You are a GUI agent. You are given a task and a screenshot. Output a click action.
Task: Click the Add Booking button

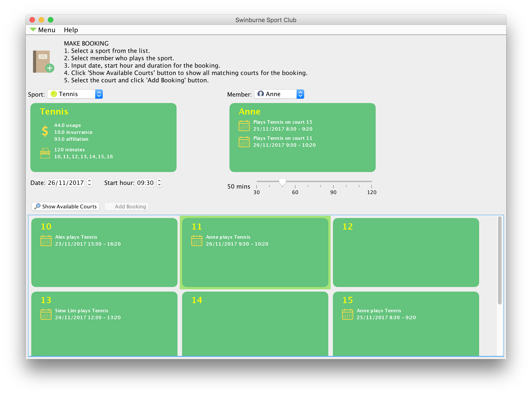(126, 206)
